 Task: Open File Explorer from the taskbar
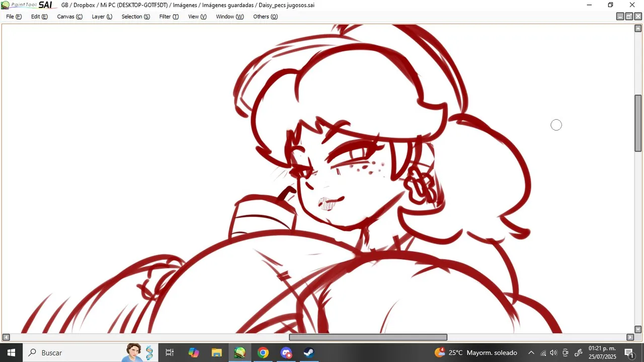217,352
